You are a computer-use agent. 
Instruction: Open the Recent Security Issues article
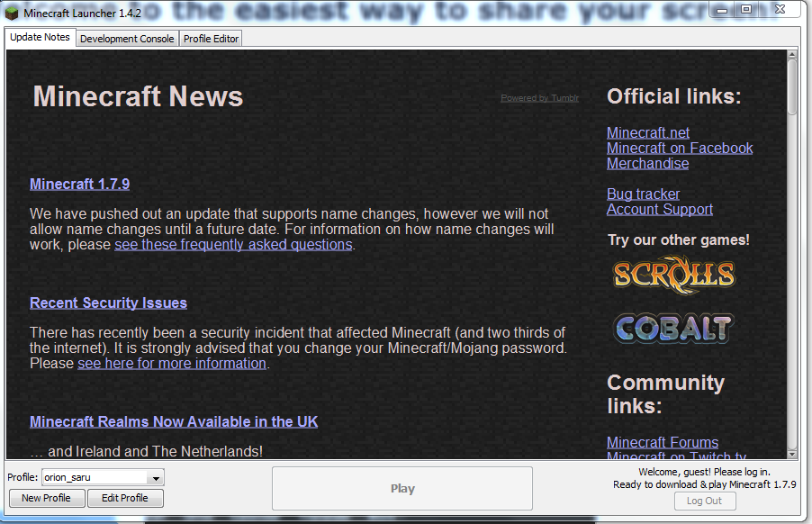click(x=108, y=303)
